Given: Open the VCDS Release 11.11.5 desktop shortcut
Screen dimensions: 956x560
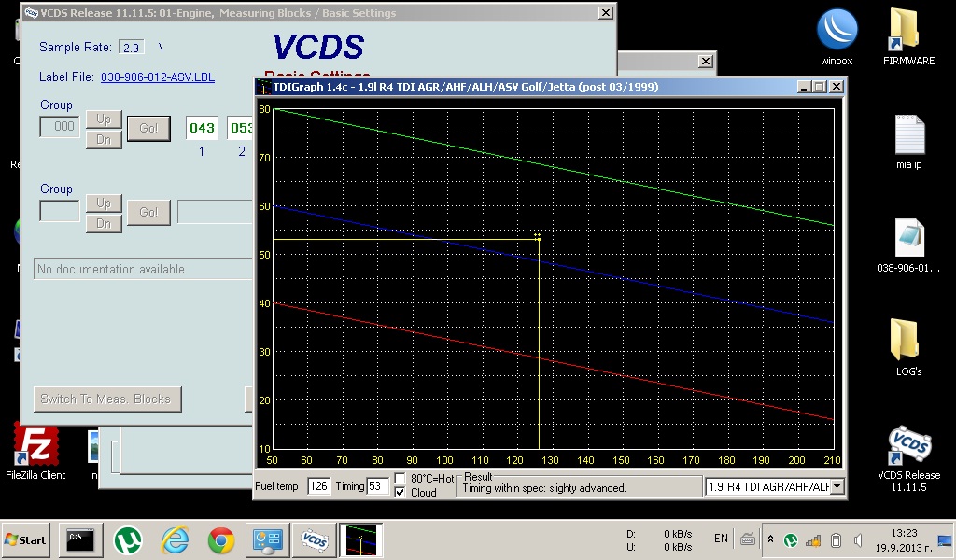Looking at the screenshot, I should [908, 450].
